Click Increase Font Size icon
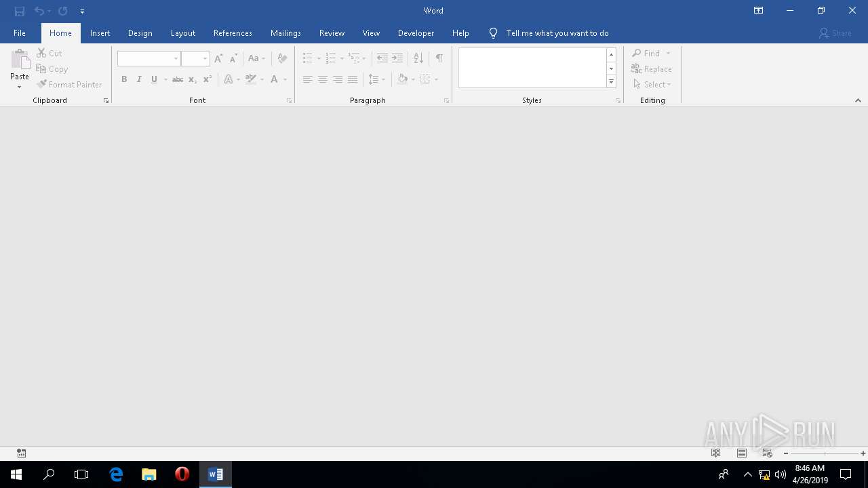The image size is (868, 488). (218, 58)
